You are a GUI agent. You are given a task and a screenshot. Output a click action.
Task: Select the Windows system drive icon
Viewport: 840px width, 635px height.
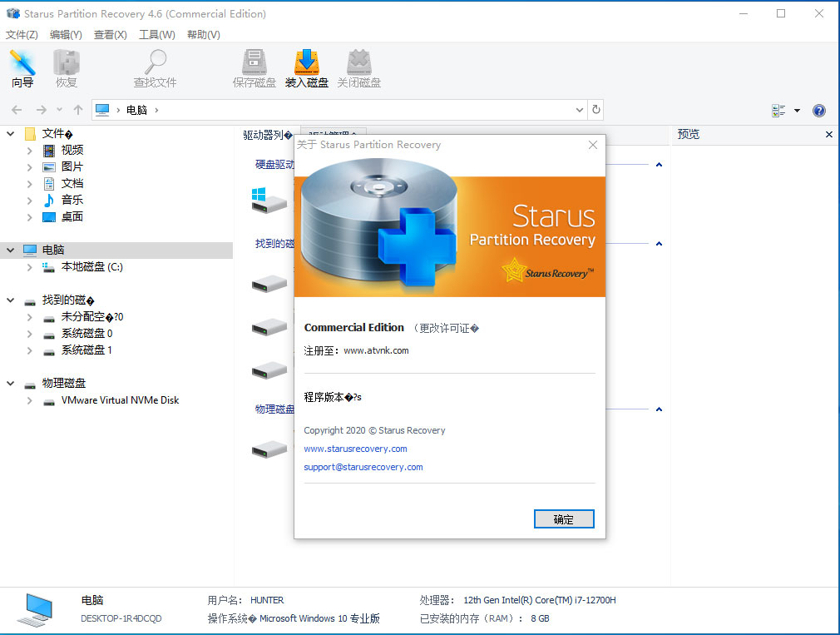tap(269, 201)
